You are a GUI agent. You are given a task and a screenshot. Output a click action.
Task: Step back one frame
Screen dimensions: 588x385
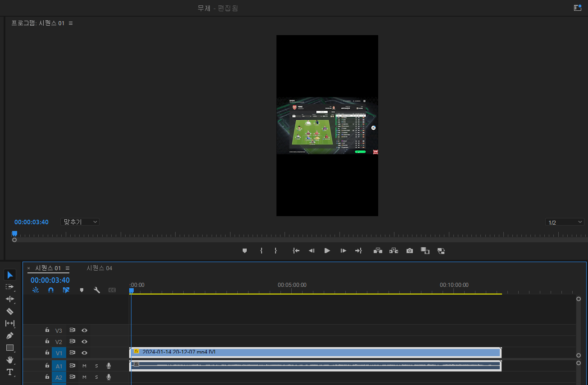(311, 251)
